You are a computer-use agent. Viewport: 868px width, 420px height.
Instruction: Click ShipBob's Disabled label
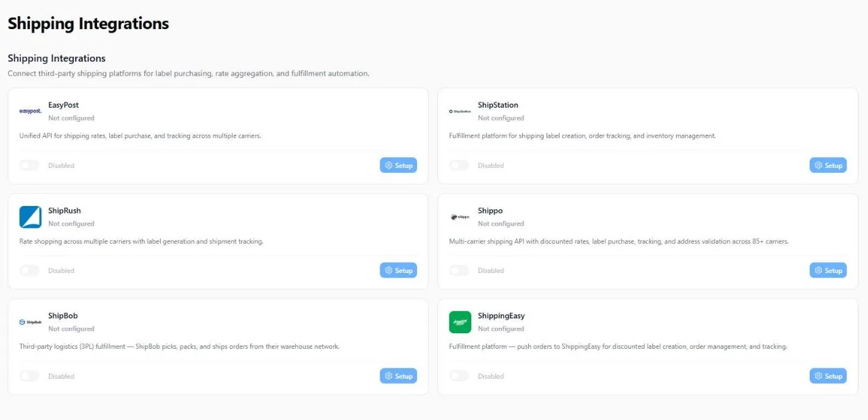pyautogui.click(x=61, y=376)
